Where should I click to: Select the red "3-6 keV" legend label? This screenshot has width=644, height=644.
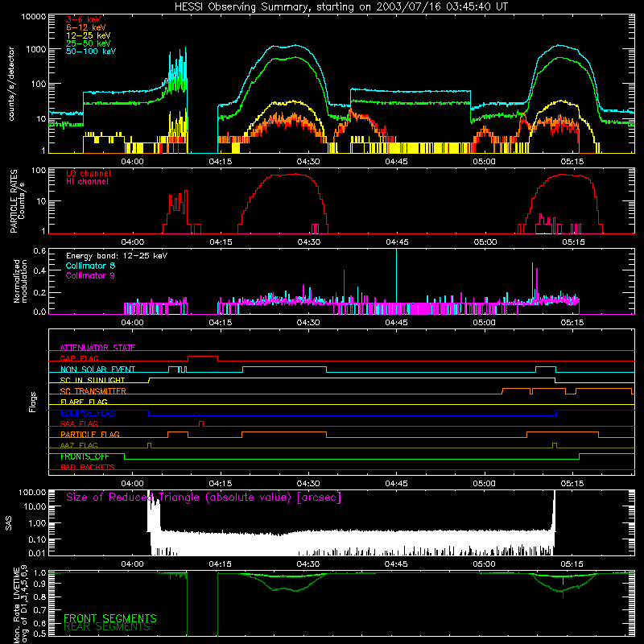[84, 19]
